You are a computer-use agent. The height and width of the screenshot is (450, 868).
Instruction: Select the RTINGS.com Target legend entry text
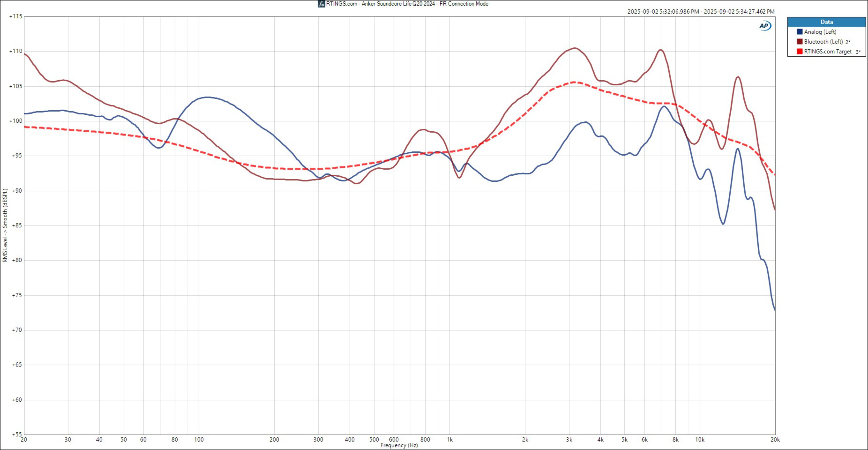point(828,52)
